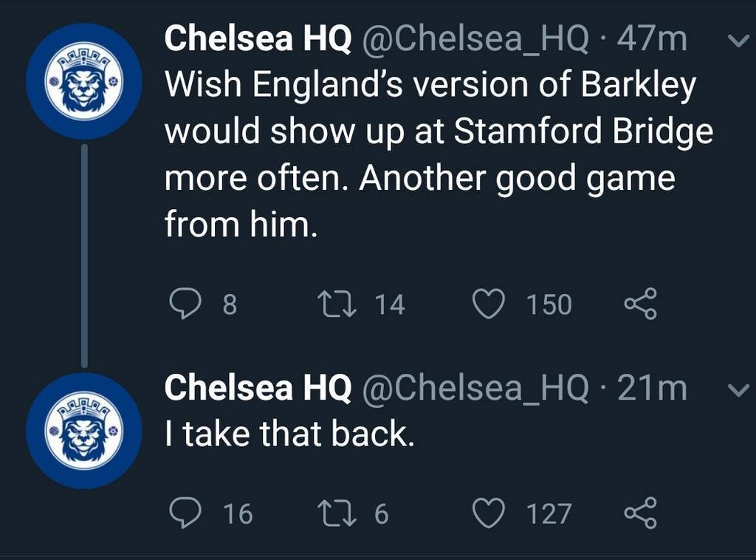The image size is (756, 560).
Task: Open Chelsea HQ profile name in first tweet
Action: pos(258,38)
